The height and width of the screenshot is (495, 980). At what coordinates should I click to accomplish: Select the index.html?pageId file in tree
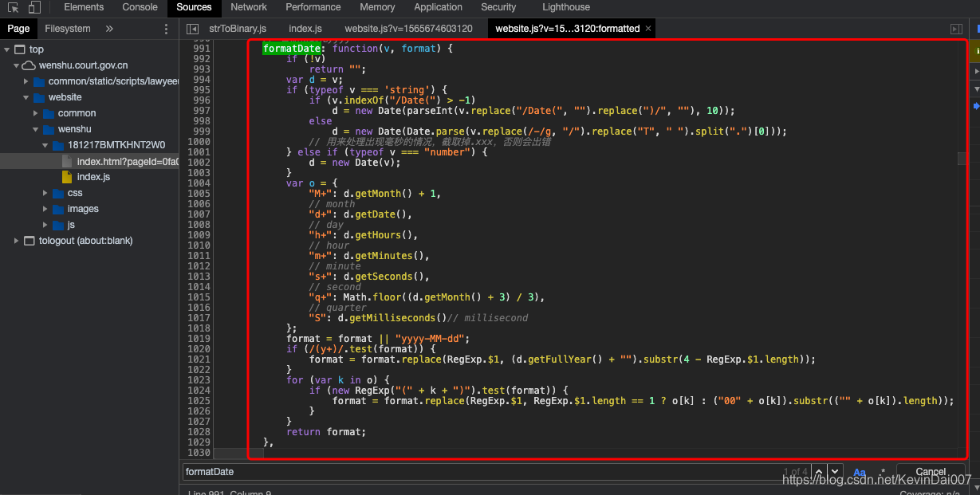[x=89, y=161]
